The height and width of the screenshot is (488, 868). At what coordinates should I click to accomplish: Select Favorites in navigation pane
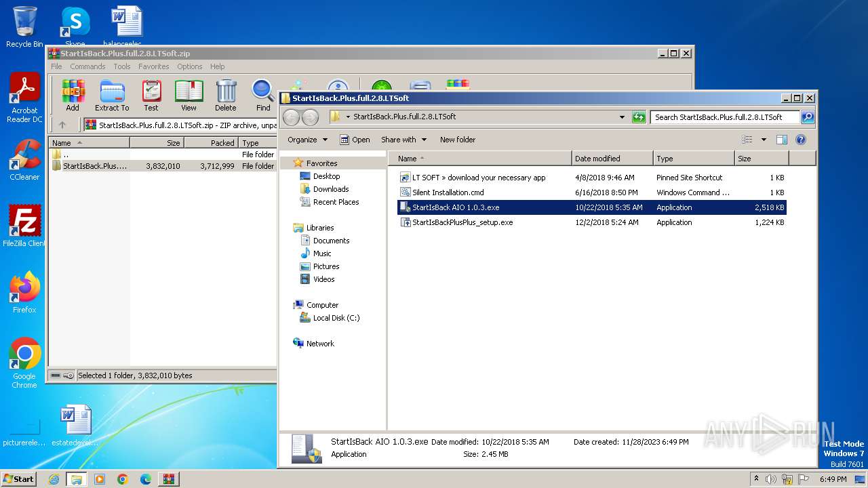click(x=321, y=163)
